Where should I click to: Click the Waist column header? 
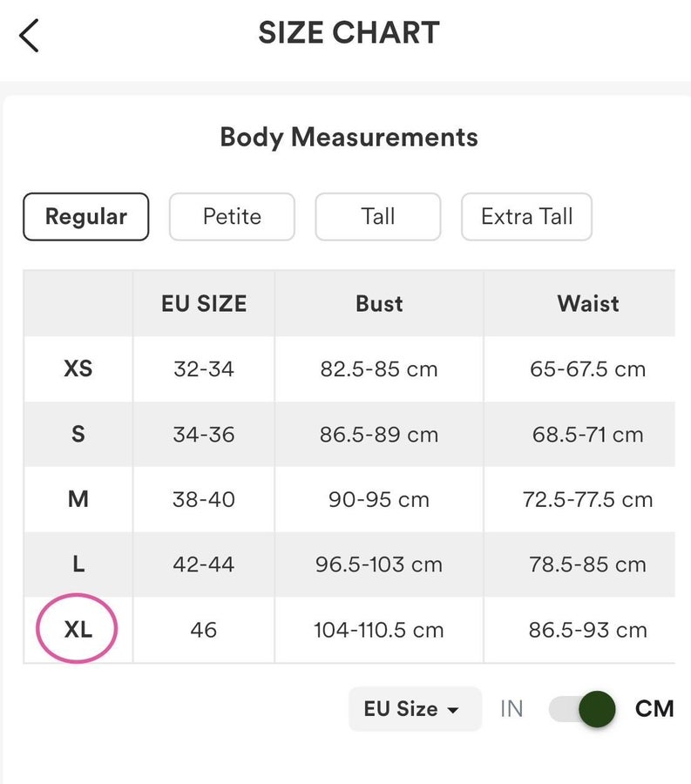point(588,303)
